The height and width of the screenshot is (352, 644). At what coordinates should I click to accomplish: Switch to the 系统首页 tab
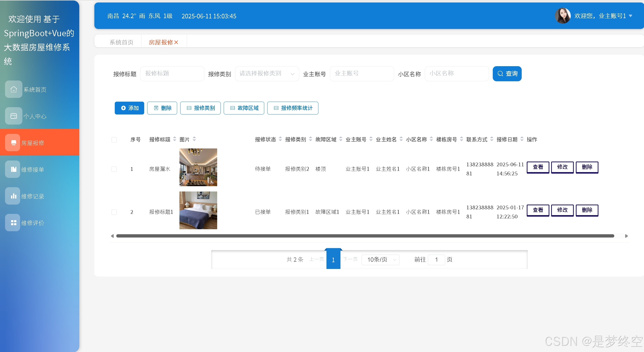pos(121,42)
